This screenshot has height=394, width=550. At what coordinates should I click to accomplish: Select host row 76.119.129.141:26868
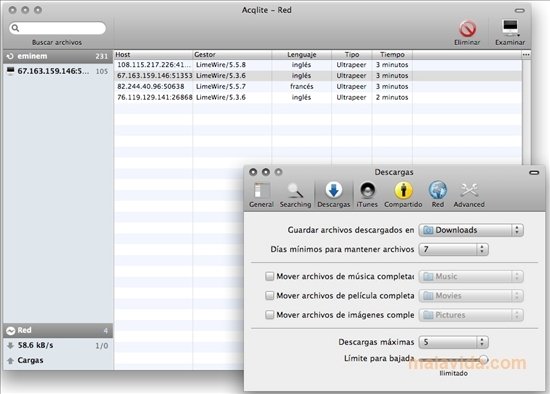pyautogui.click(x=318, y=98)
